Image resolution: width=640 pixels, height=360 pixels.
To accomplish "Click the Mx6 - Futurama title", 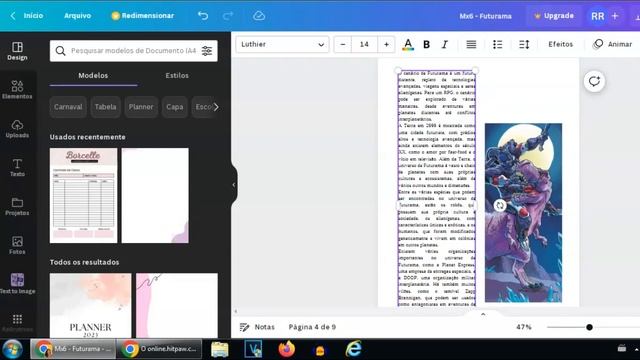I will click(485, 16).
